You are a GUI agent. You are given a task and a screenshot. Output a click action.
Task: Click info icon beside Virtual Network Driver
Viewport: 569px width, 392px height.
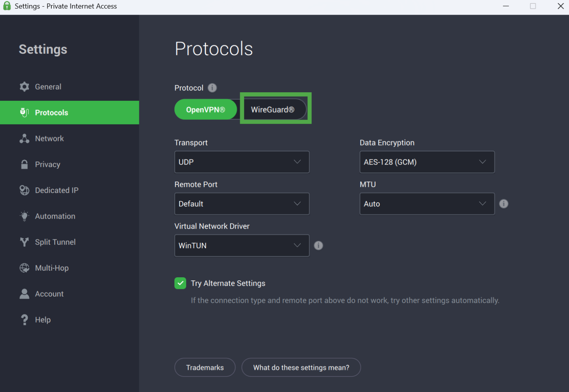tap(318, 245)
